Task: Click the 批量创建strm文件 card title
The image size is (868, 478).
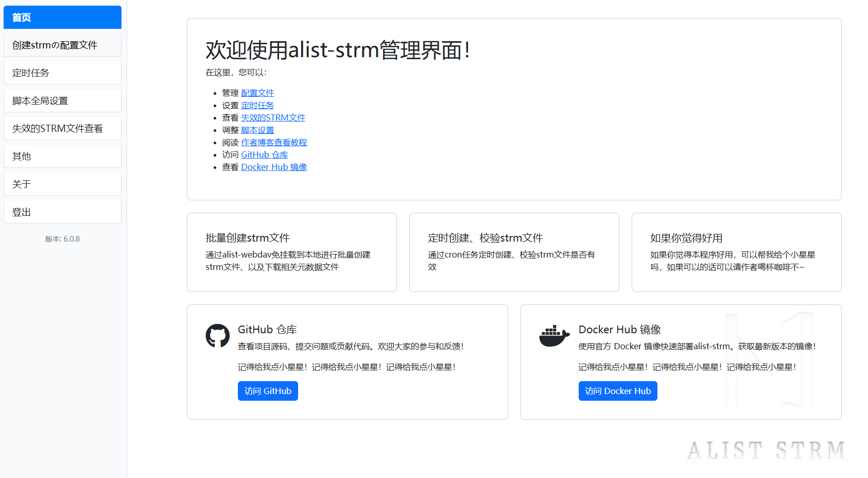Action: tap(248, 238)
